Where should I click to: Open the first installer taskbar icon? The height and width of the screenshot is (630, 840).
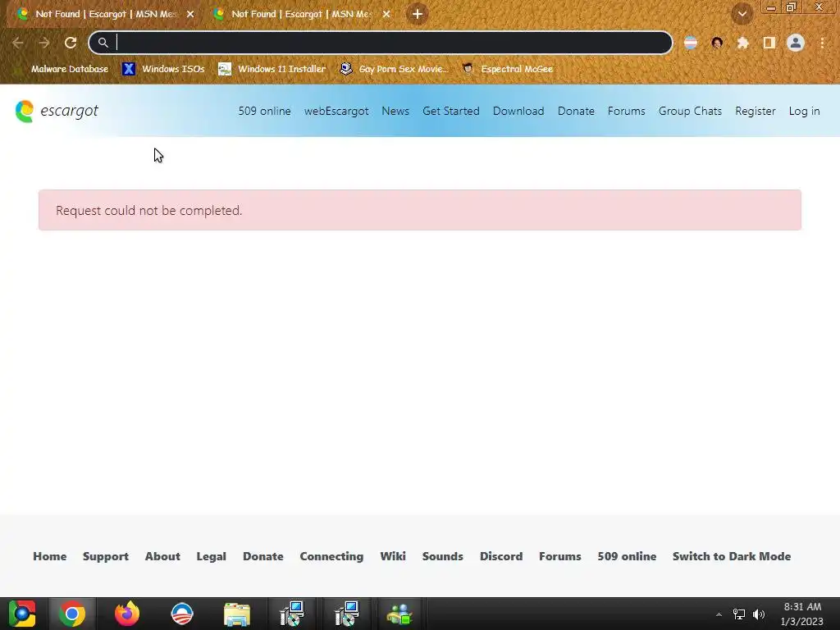pos(292,614)
